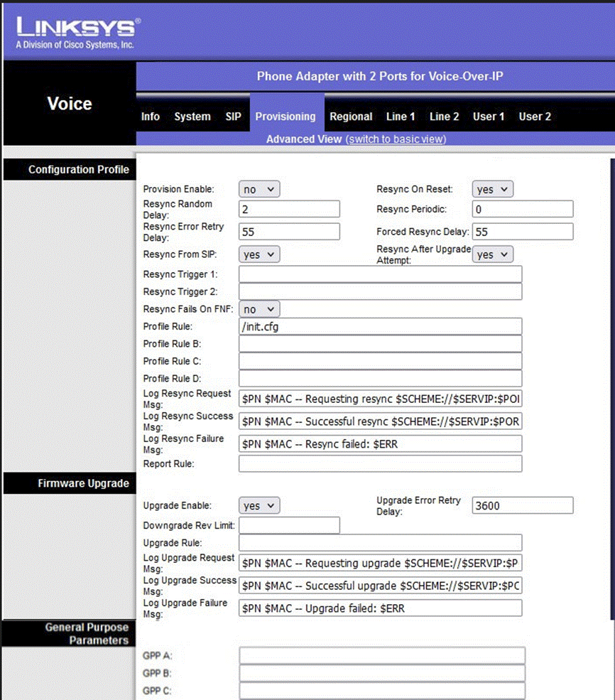This screenshot has height=700, width=615.
Task: Open the Resync Fails On FNF dropdown
Action: coord(259,309)
